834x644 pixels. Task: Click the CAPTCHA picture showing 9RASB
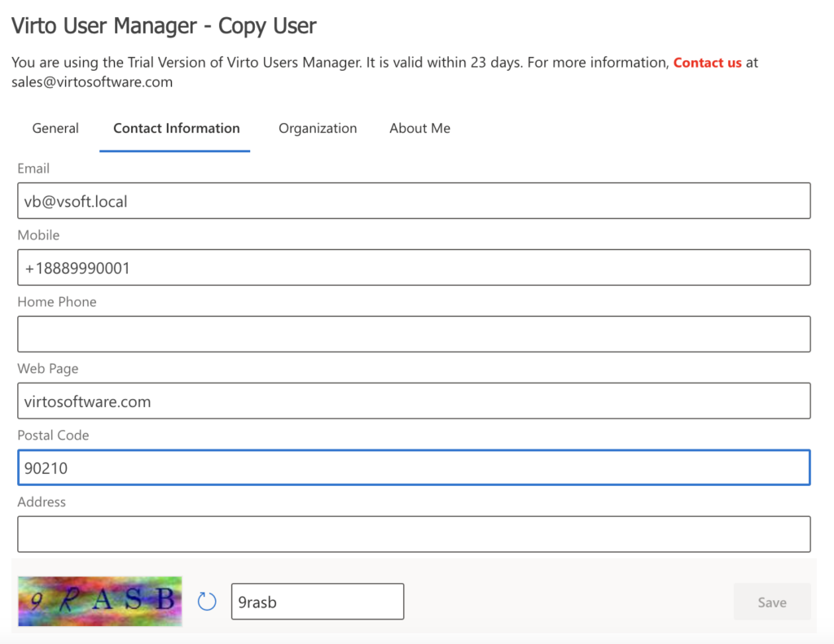(99, 600)
